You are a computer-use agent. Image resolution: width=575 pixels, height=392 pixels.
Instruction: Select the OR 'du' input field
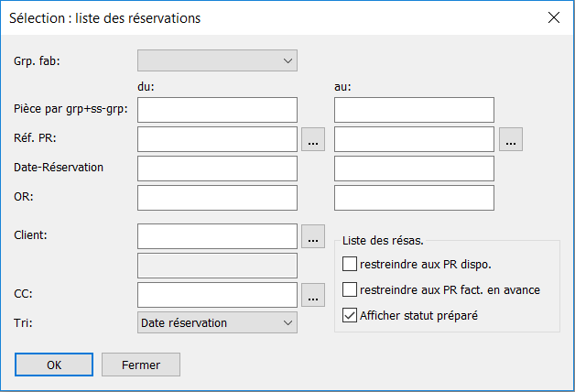(218, 198)
